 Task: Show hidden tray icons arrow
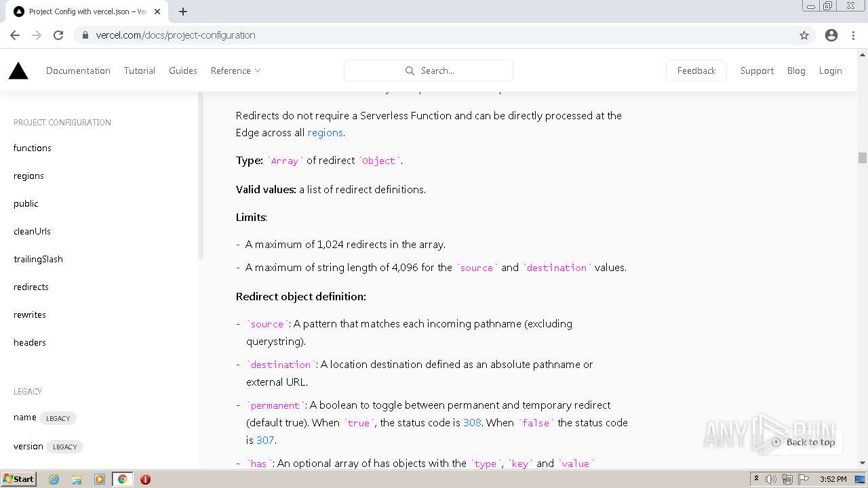[756, 479]
